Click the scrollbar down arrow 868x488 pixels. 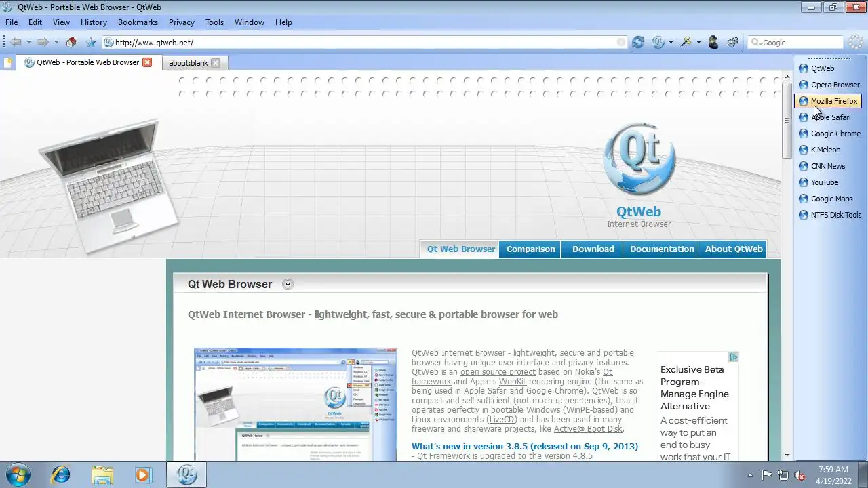tap(787, 455)
